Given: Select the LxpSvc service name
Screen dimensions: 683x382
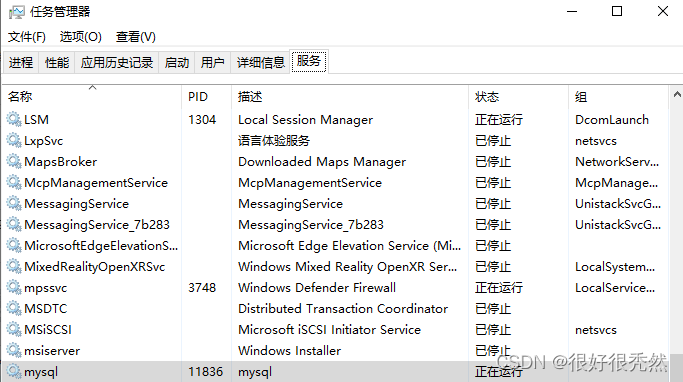Looking at the screenshot, I should (44, 141).
